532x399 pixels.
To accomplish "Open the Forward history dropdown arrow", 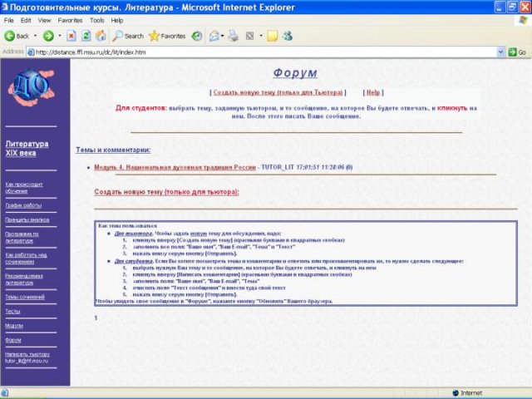I will (60, 36).
